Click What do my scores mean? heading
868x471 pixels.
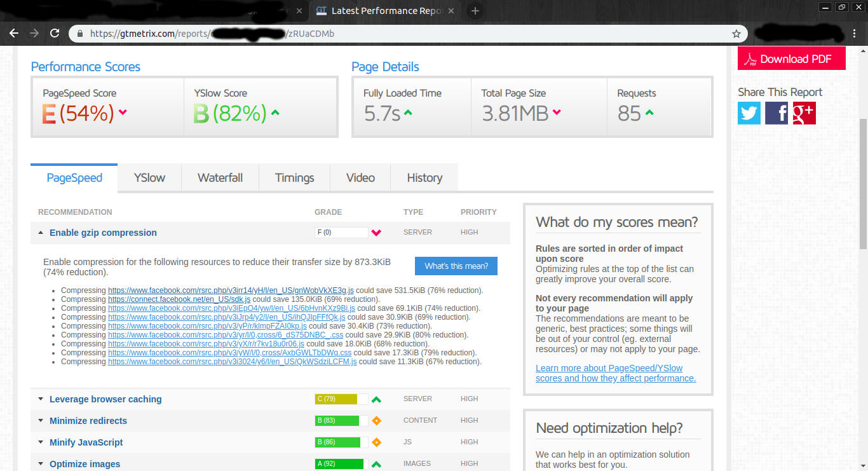tap(617, 222)
